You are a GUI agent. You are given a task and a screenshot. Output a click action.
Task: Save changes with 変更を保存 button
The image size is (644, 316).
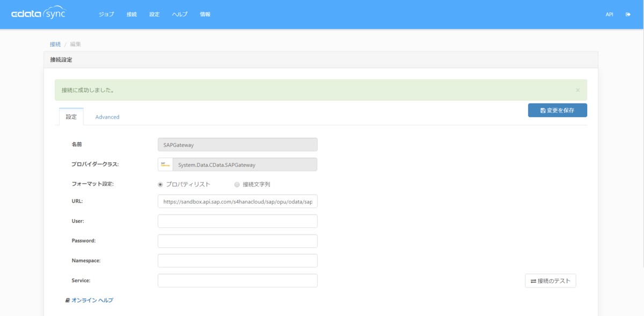558,110
